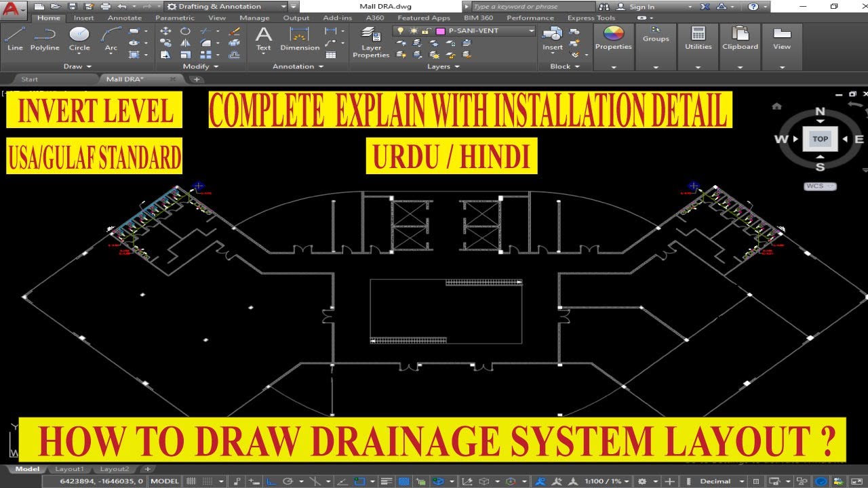Click the Mirror tool icon
Image resolution: width=868 pixels, height=488 pixels.
185,43
